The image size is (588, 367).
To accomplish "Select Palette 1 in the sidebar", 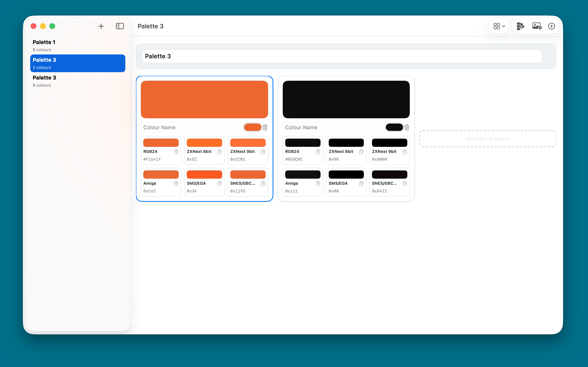I will [78, 45].
